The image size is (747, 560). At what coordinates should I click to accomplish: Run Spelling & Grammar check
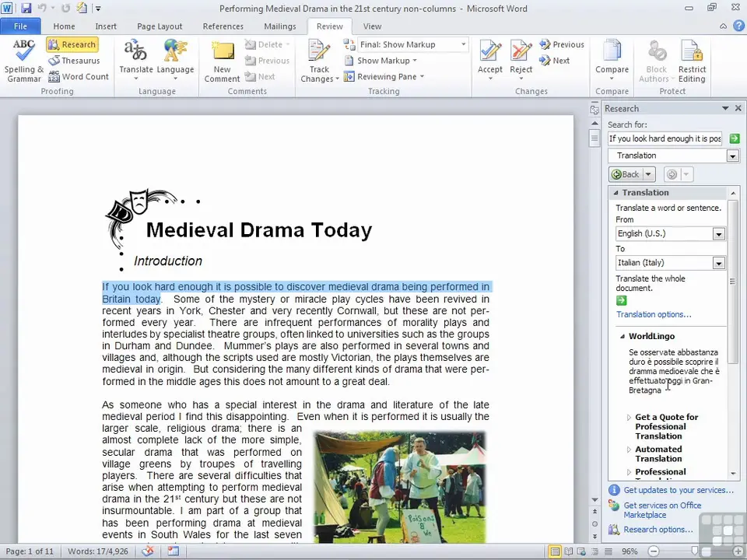pyautogui.click(x=23, y=61)
